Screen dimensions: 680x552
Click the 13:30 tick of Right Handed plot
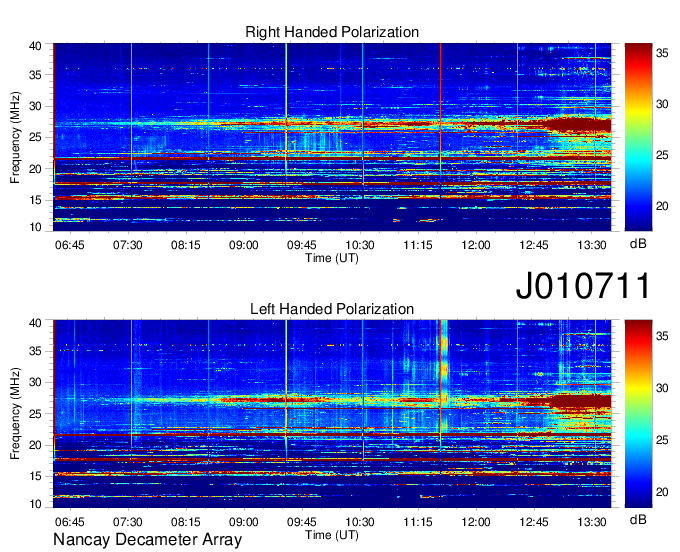(x=592, y=245)
